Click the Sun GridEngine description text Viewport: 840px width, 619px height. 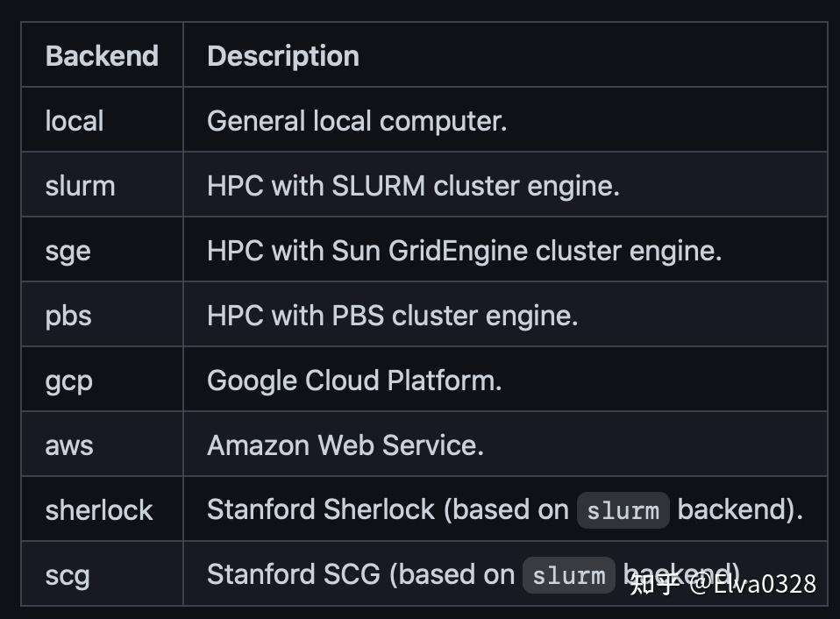coord(464,251)
